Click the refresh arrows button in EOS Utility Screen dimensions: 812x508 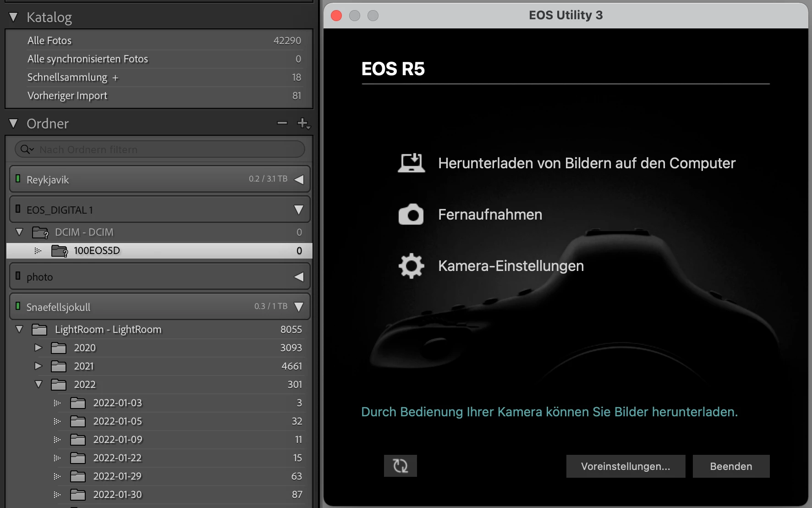tap(401, 466)
